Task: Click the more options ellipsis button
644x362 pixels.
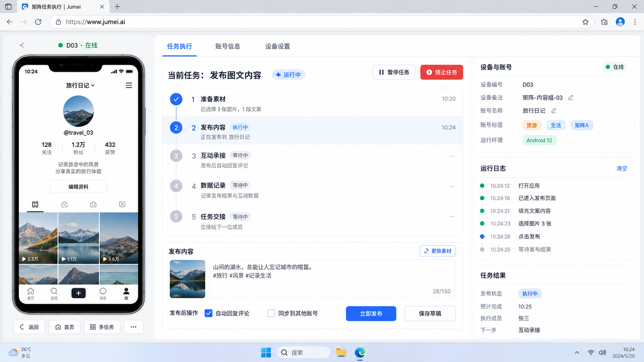Action: coord(133,327)
